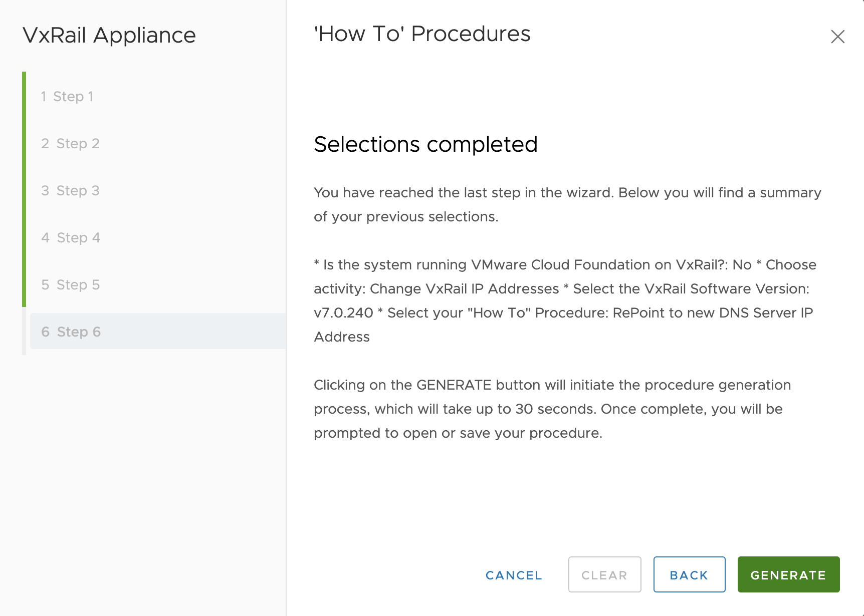Viewport: 864px width, 616px height.
Task: Click the number 1 beside Step 1
Action: coord(44,96)
